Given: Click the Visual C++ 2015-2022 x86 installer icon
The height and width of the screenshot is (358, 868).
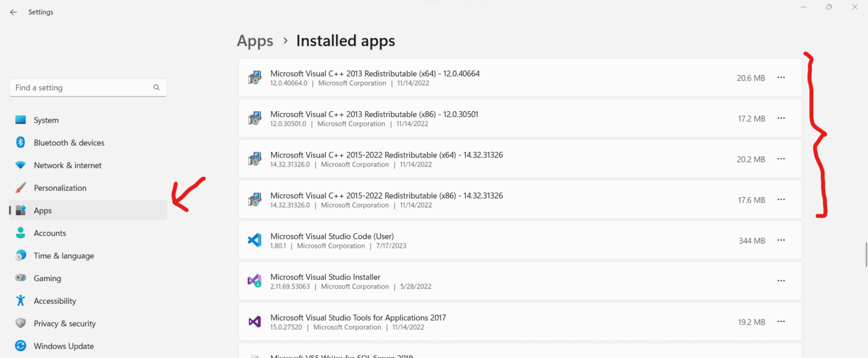Looking at the screenshot, I should tap(255, 200).
